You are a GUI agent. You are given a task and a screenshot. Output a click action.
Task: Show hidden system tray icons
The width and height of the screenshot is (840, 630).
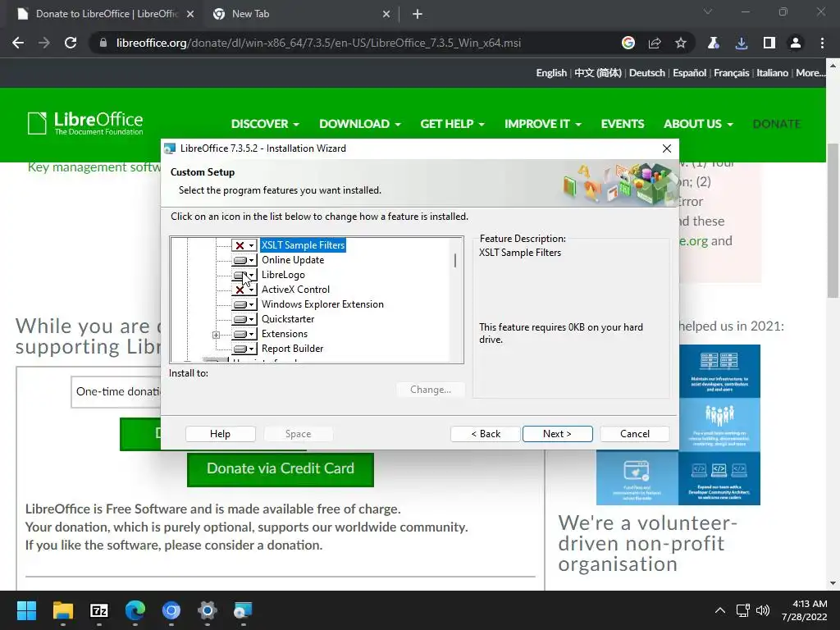720,610
